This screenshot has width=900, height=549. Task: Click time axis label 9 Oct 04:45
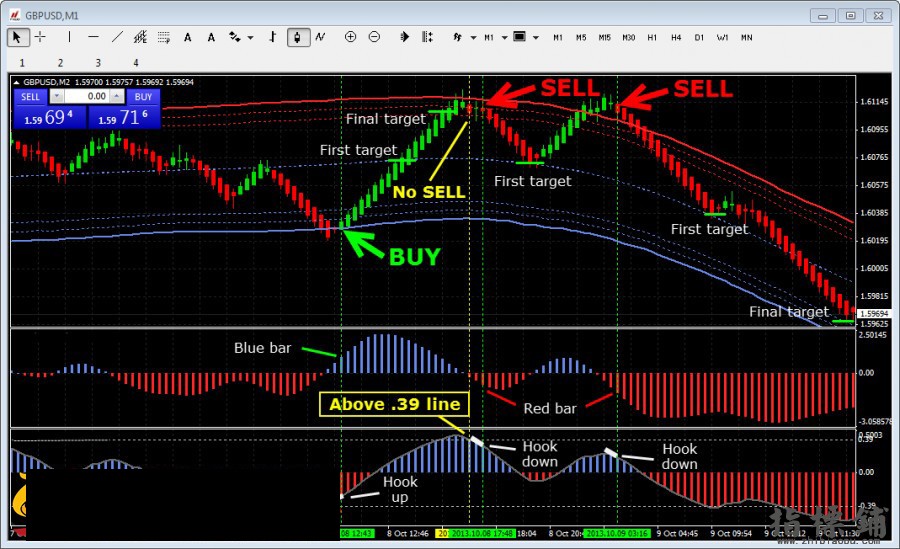[x=677, y=533]
